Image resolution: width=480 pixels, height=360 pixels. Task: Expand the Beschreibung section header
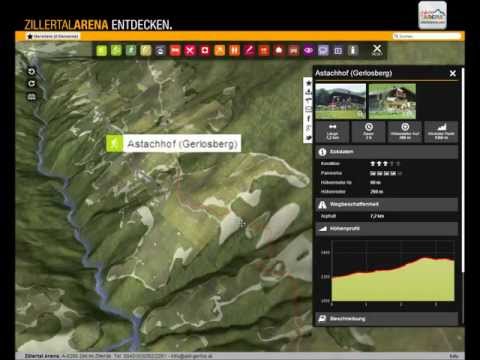(x=387, y=319)
